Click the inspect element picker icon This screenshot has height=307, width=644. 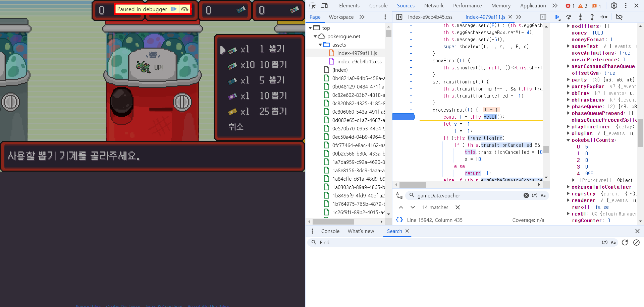[313, 6]
